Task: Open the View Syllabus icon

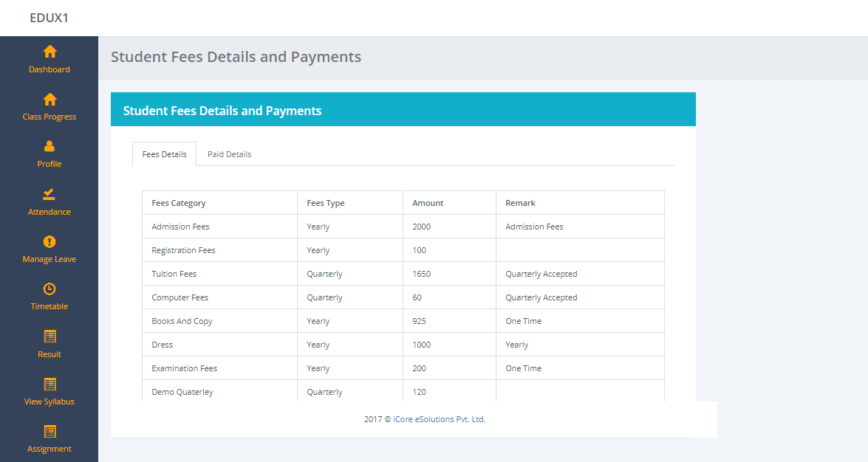Action: 49,384
